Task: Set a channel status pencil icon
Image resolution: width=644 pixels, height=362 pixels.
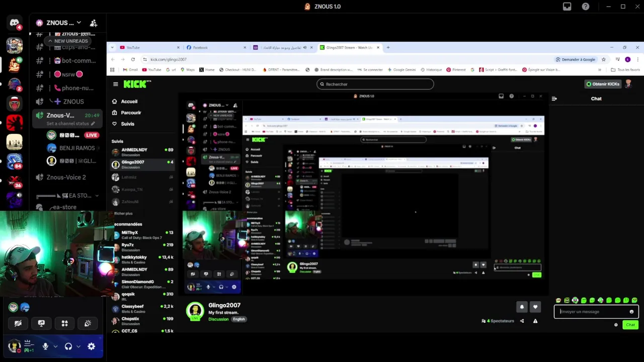Action: point(93,123)
